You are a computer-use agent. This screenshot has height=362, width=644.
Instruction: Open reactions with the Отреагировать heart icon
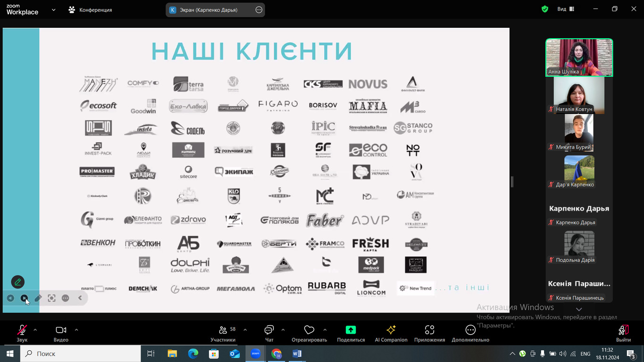(x=309, y=333)
